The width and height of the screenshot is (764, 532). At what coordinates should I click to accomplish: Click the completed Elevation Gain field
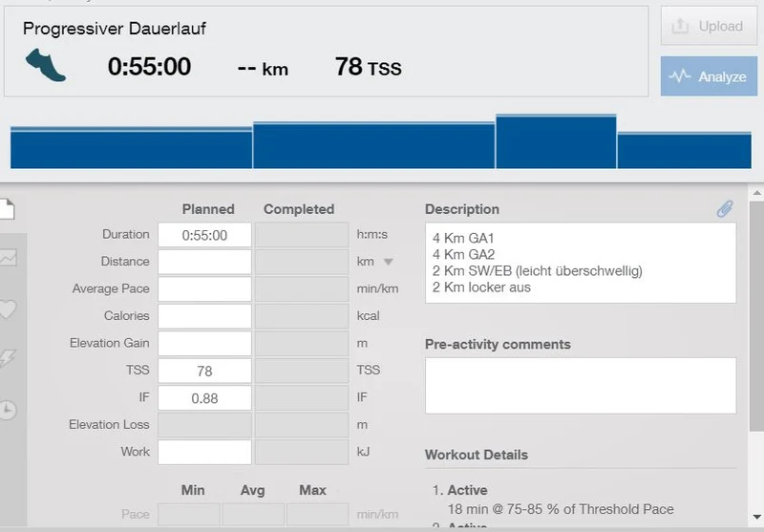302,344
